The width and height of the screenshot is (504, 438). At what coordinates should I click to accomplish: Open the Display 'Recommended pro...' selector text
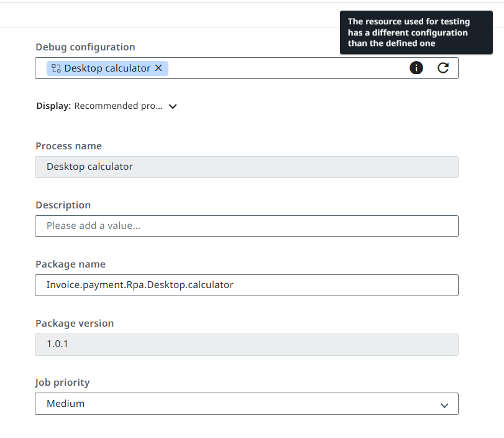[118, 106]
